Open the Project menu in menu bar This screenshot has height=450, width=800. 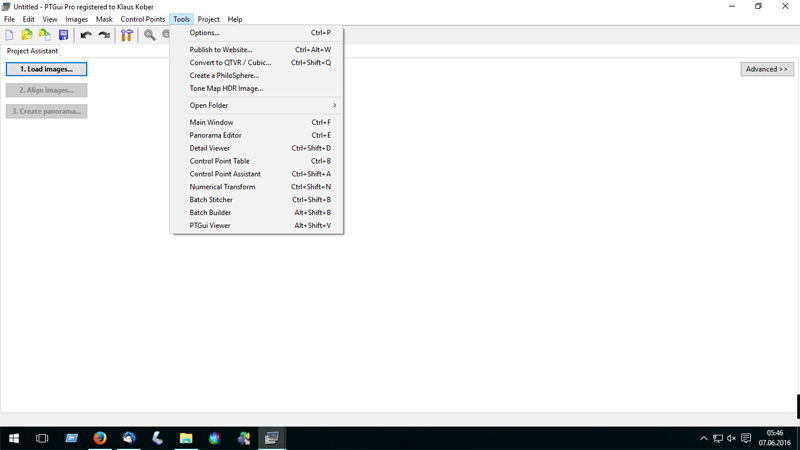pyautogui.click(x=208, y=19)
